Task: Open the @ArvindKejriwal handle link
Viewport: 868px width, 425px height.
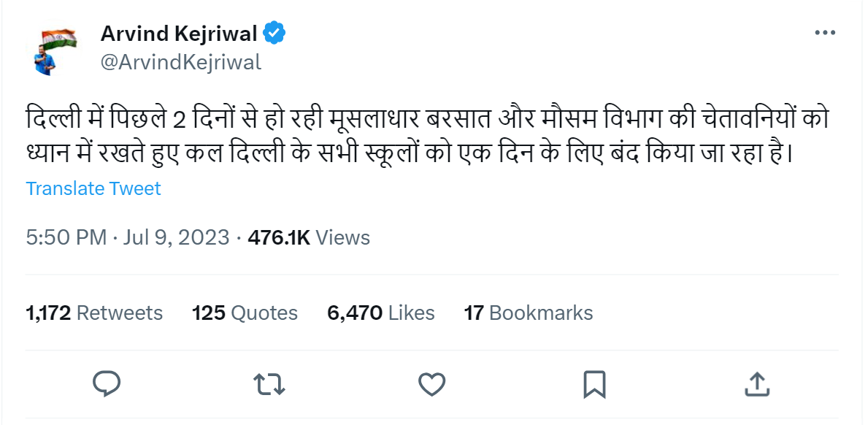Action: pos(180,62)
